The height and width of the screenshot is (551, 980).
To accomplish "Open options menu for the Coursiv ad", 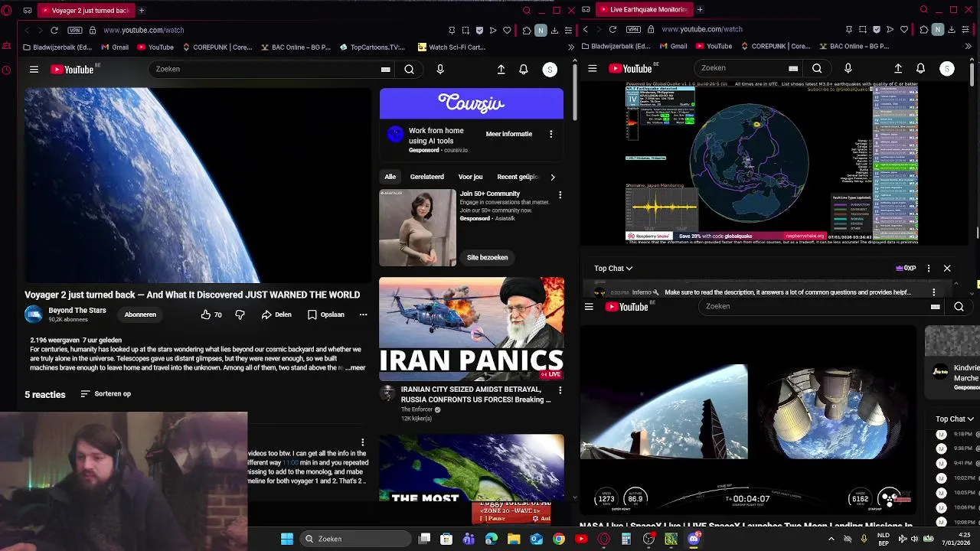I will (x=550, y=134).
